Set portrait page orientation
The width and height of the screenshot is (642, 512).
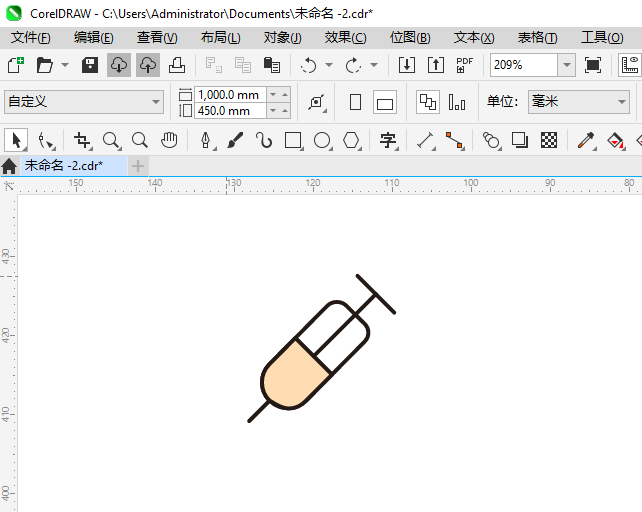[x=355, y=102]
